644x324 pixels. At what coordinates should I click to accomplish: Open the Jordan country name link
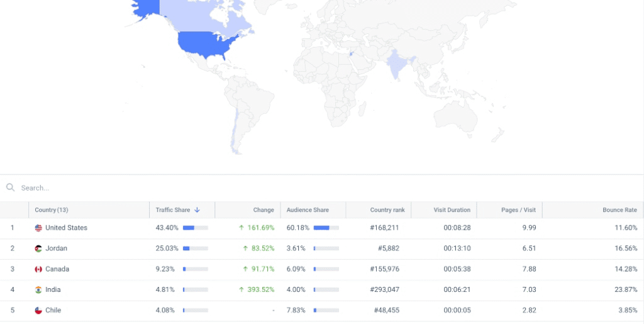pyautogui.click(x=56, y=249)
